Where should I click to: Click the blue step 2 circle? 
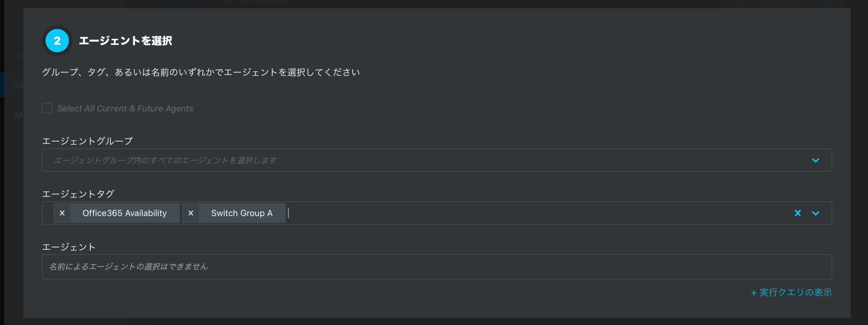[57, 41]
